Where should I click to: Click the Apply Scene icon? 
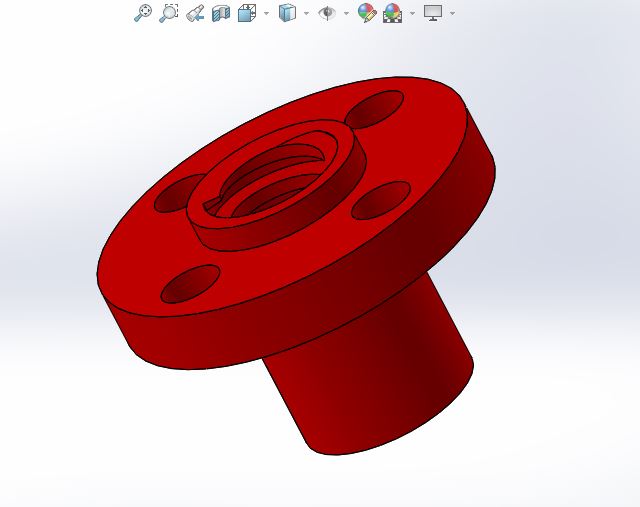tap(393, 13)
